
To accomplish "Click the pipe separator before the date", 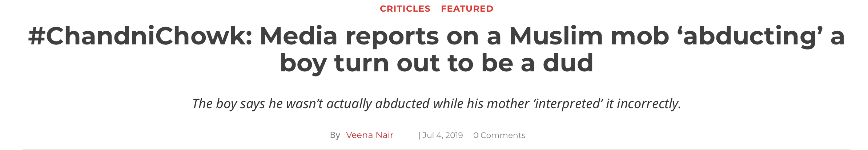I will [419, 135].
